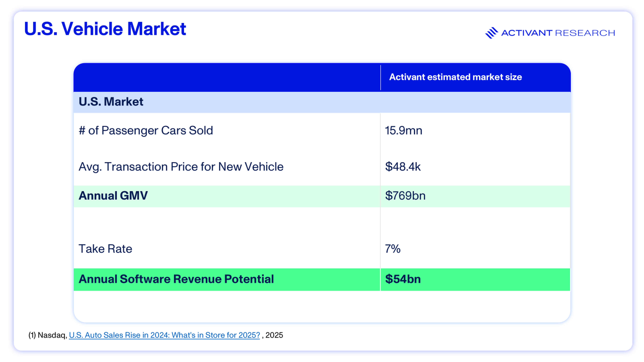Screen dimensions: 644x362
Task: Click the $769bn value cell
Action: tap(405, 196)
